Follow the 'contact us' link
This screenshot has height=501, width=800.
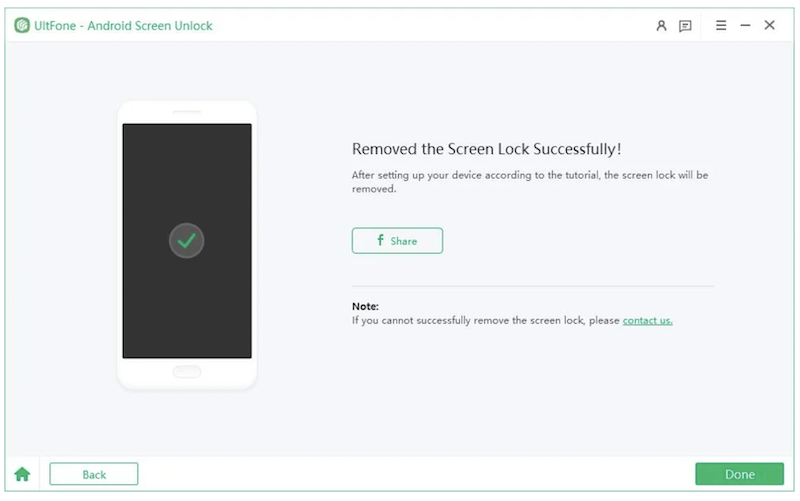(647, 320)
